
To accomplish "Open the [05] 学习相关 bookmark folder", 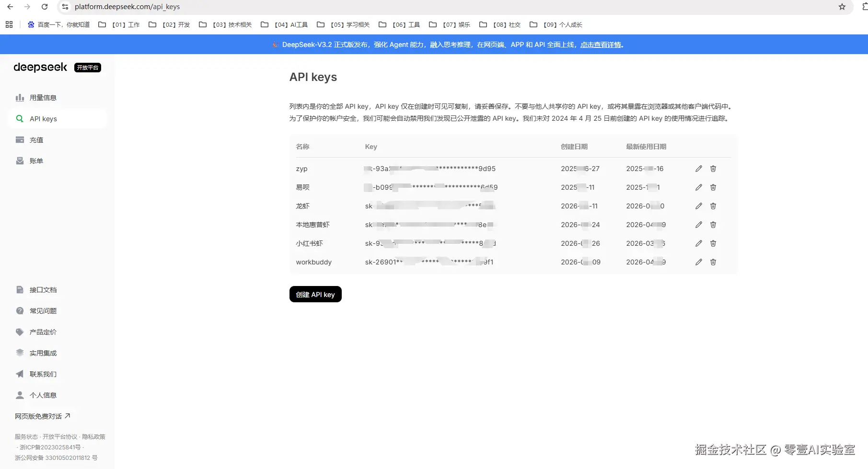I will point(343,24).
